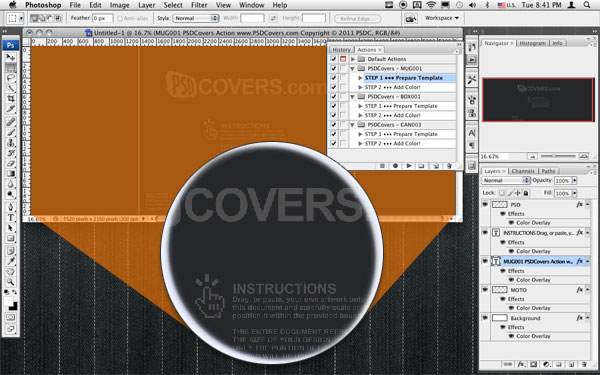Select STEP 1 Prepare Template under BOX001

click(401, 106)
